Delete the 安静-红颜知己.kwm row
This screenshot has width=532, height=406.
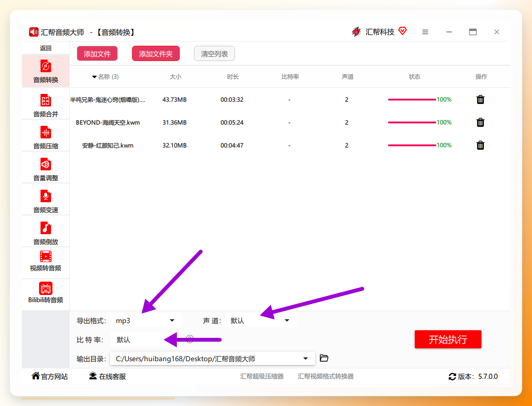coord(480,145)
